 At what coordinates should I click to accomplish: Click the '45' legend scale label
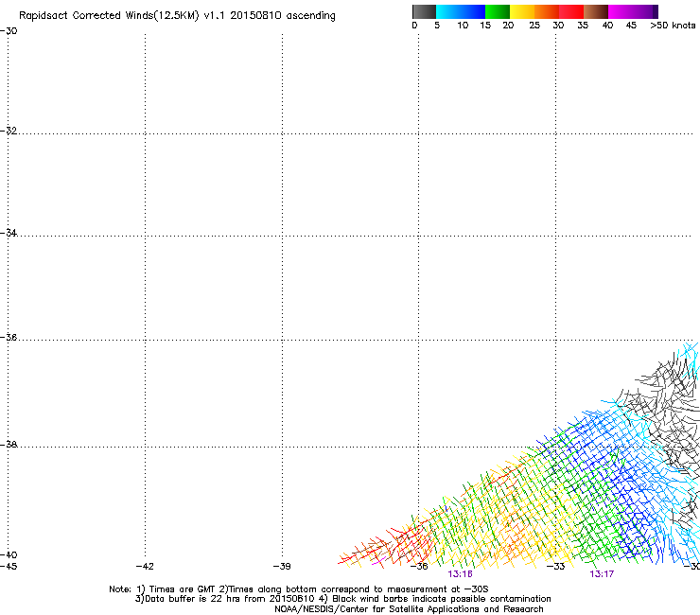coord(631,26)
